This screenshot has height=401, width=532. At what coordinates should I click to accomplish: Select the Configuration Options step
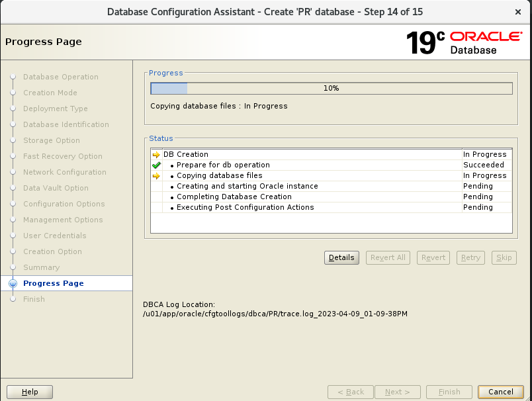click(x=64, y=204)
